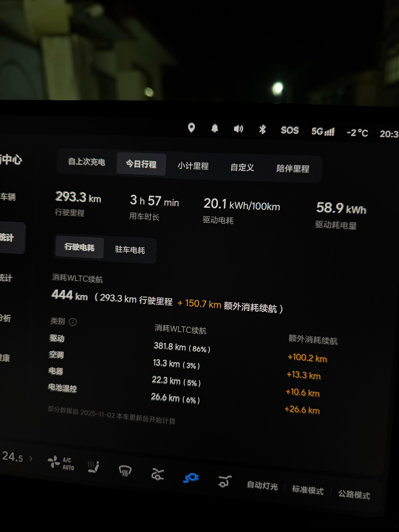Image resolution: width=399 pixels, height=532 pixels.
Task: Expand temperature 24.5 chevron
Action: [31, 459]
